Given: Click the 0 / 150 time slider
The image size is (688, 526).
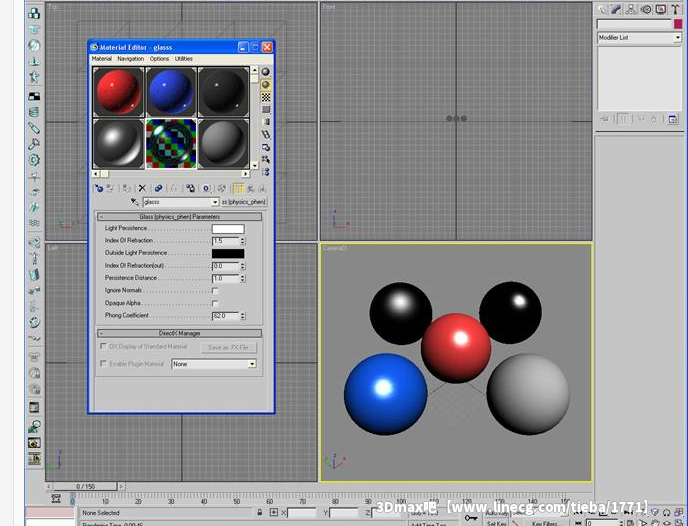Looking at the screenshot, I should coord(85,487).
